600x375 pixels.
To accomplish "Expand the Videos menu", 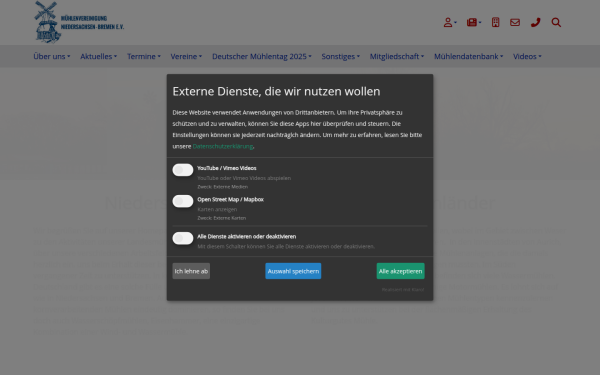I will (527, 56).
